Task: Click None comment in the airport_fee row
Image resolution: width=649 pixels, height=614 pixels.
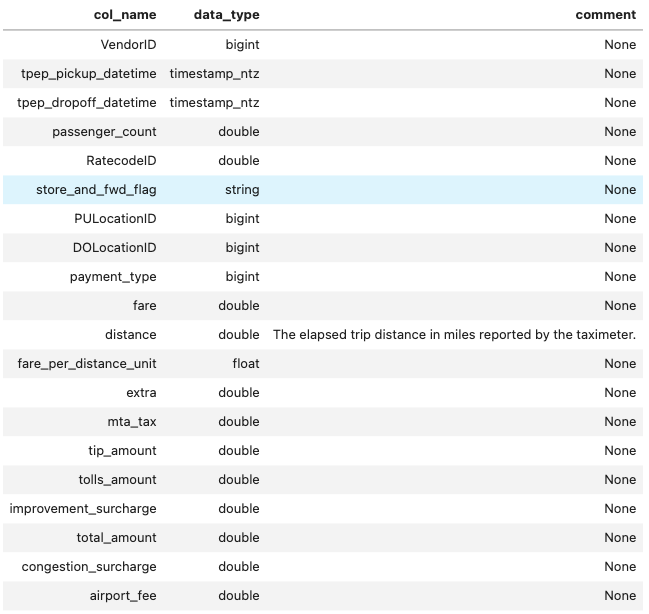Action: pyautogui.click(x=620, y=595)
